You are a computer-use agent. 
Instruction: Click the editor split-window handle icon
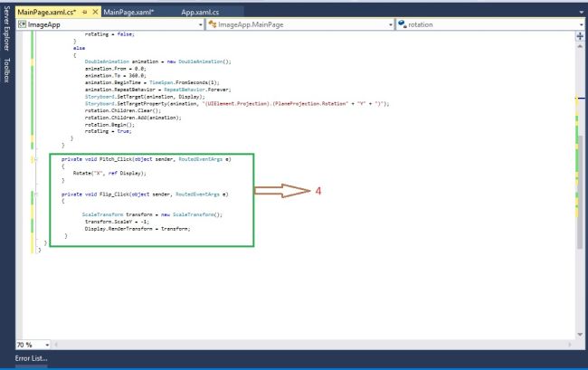click(580, 36)
